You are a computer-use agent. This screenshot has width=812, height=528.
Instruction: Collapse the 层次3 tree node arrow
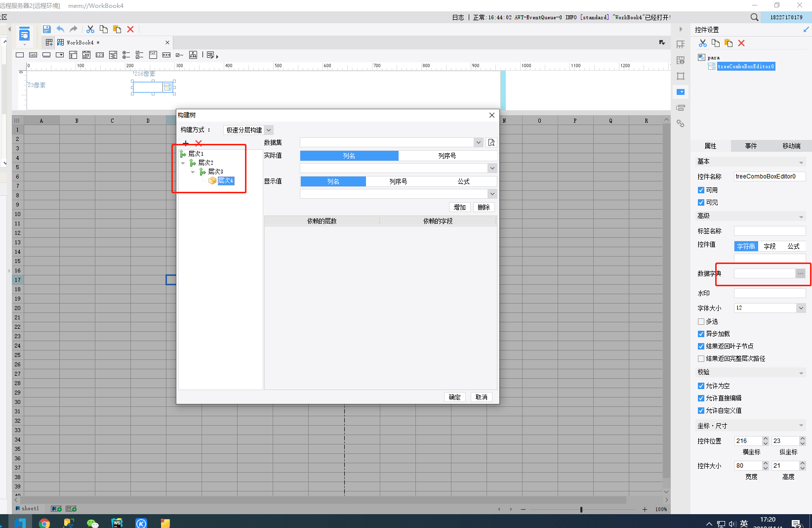(193, 172)
